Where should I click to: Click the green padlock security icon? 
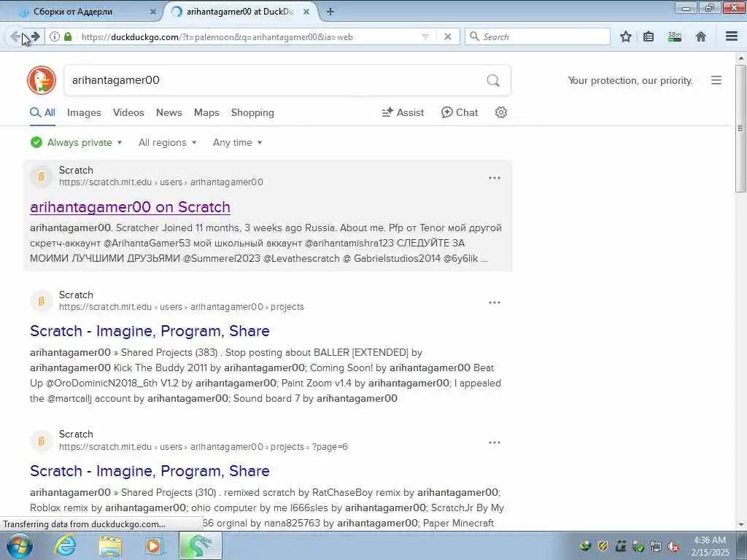[68, 36]
